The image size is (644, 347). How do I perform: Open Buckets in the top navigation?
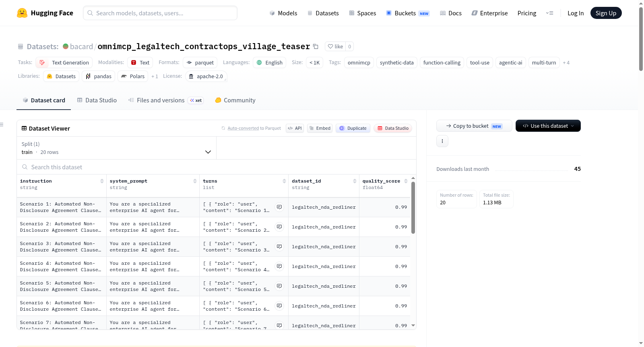tap(408, 13)
